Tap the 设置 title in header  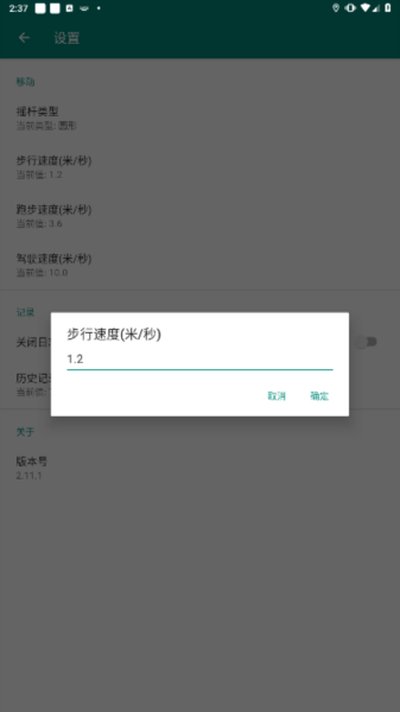click(x=67, y=38)
